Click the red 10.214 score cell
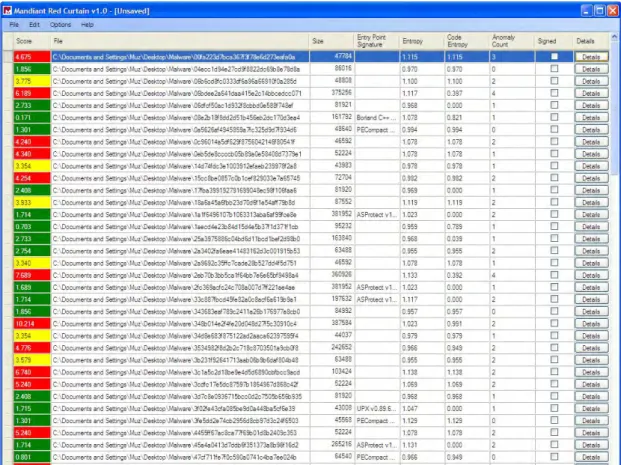 click(32, 323)
